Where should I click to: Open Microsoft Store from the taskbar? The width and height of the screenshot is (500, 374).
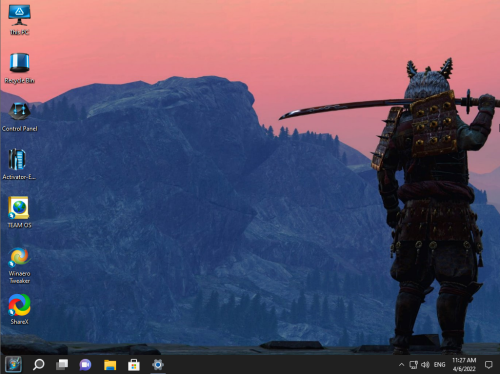[134, 364]
